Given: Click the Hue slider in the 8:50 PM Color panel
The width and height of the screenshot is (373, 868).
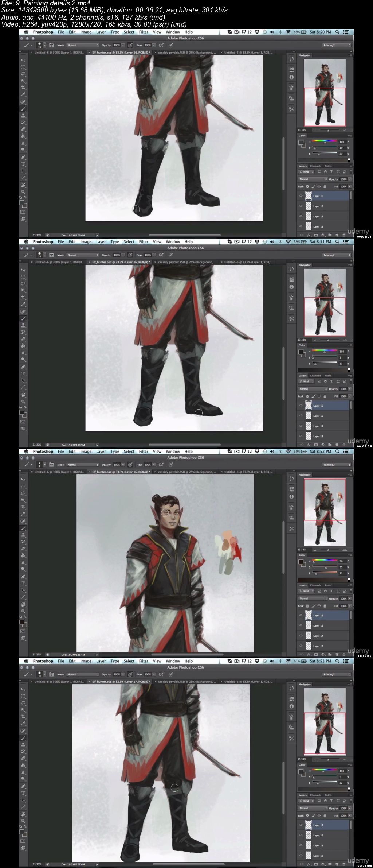Looking at the screenshot, I should pyautogui.click(x=324, y=142).
